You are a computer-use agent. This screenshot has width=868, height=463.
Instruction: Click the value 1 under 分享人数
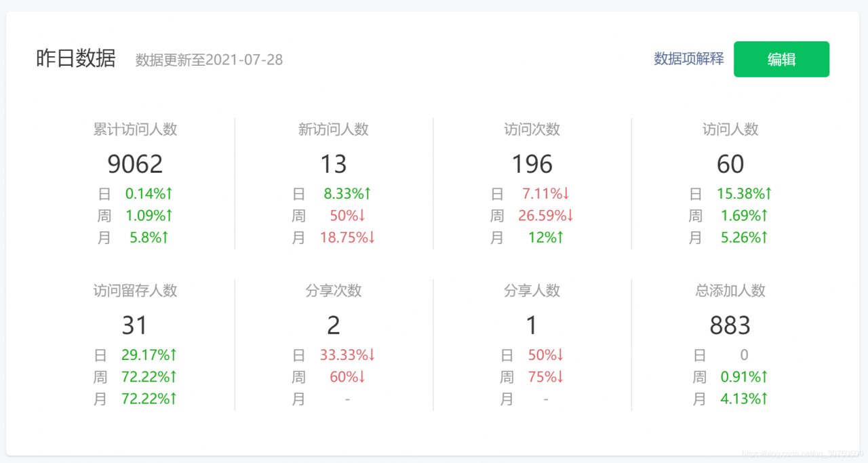point(532,325)
